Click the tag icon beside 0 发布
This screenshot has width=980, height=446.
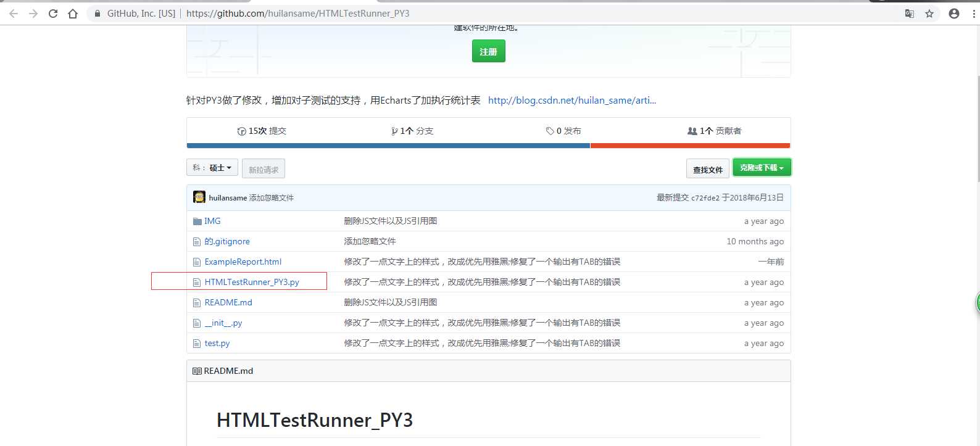pos(550,131)
